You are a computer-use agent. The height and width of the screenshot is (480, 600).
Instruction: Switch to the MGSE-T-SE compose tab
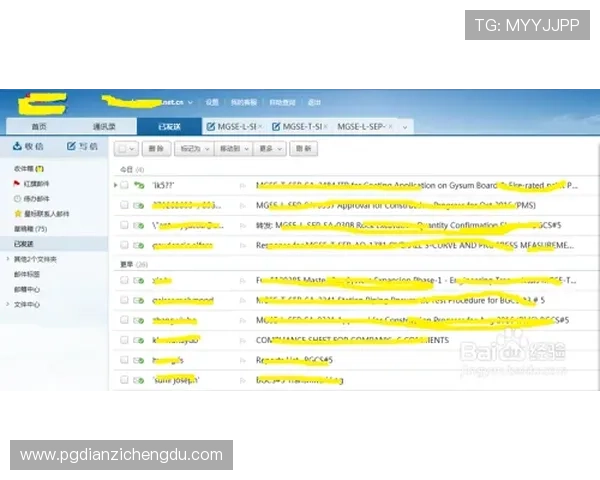point(302,127)
